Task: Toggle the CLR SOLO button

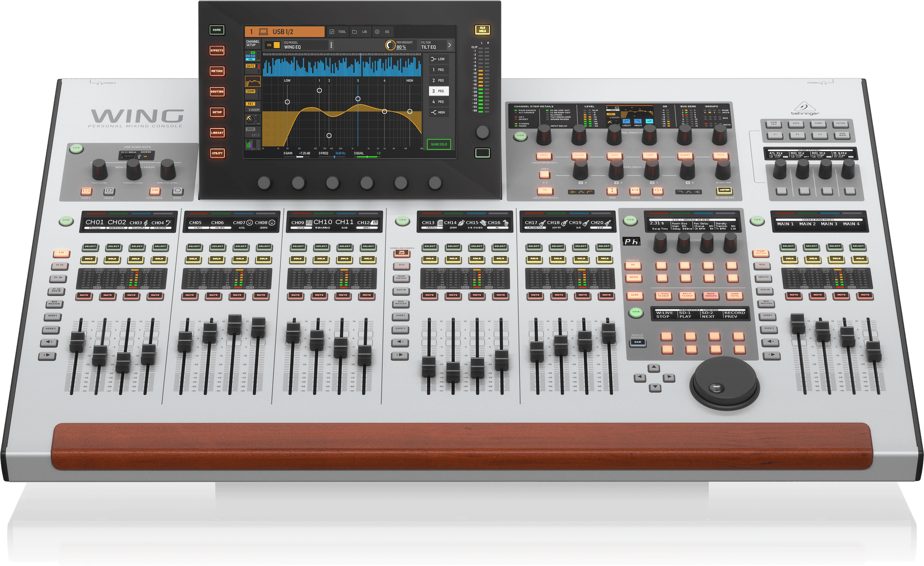Action: tap(482, 30)
